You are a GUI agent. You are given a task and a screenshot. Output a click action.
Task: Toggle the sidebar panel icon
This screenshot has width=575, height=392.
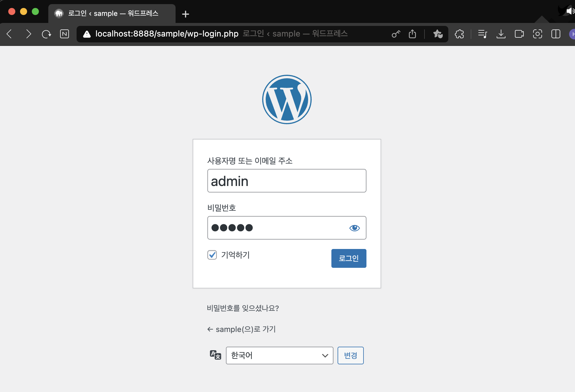(x=556, y=34)
